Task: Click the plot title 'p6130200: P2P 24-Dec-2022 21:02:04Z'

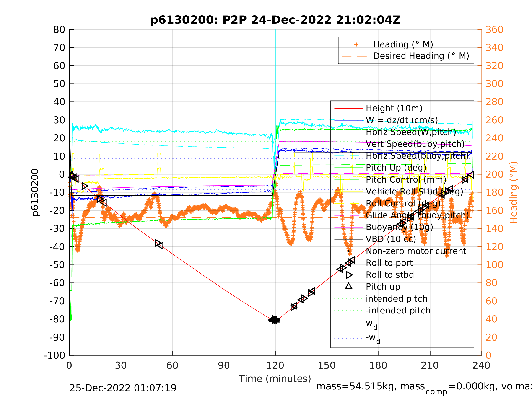Action: 275,20
